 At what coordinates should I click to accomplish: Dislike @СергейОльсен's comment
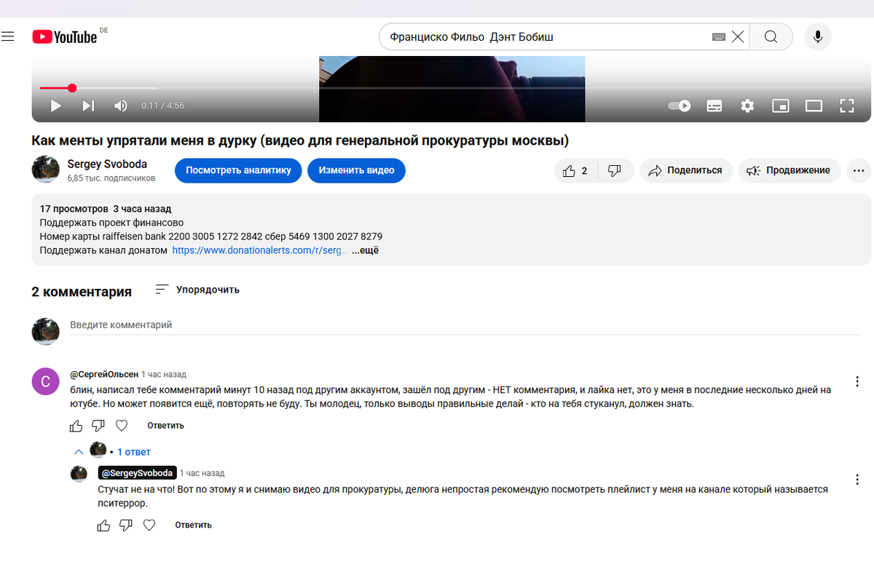tap(98, 426)
